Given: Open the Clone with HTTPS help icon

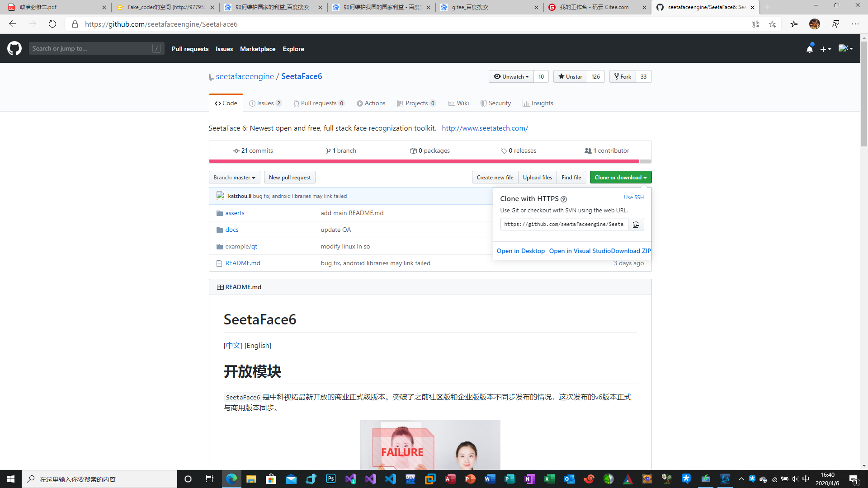Looking at the screenshot, I should click(563, 199).
